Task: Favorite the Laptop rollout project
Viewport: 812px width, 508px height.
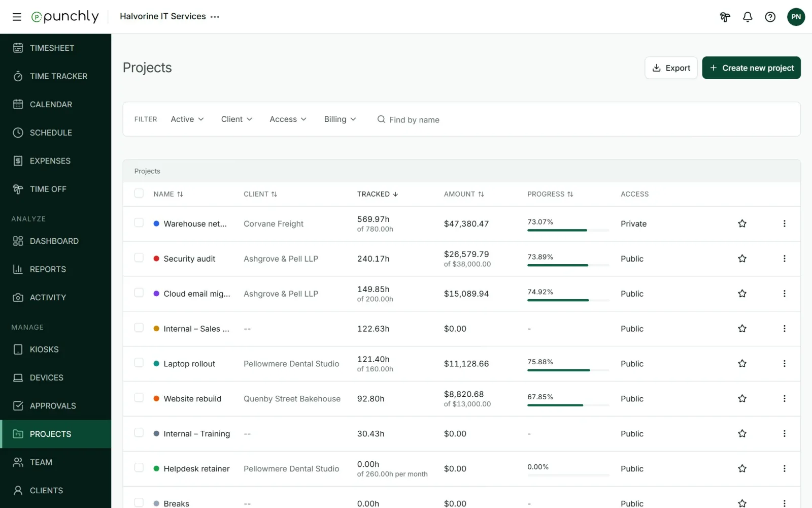Action: coord(742,364)
